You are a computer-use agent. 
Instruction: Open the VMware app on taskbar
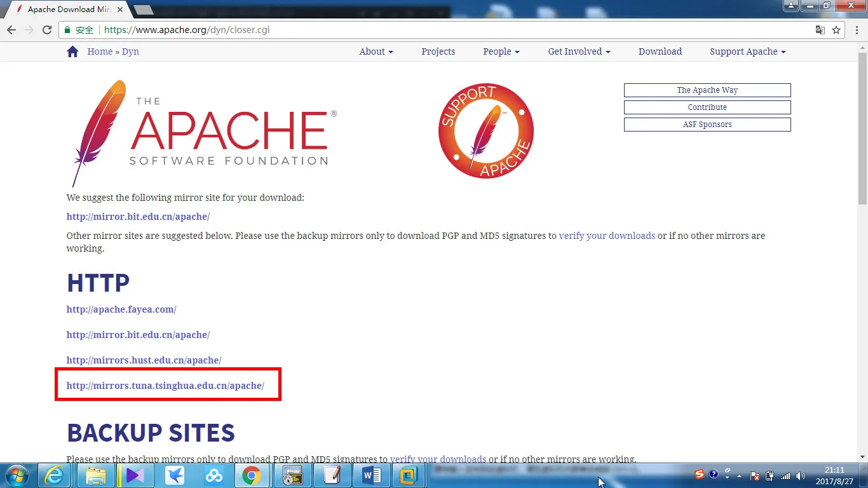409,475
